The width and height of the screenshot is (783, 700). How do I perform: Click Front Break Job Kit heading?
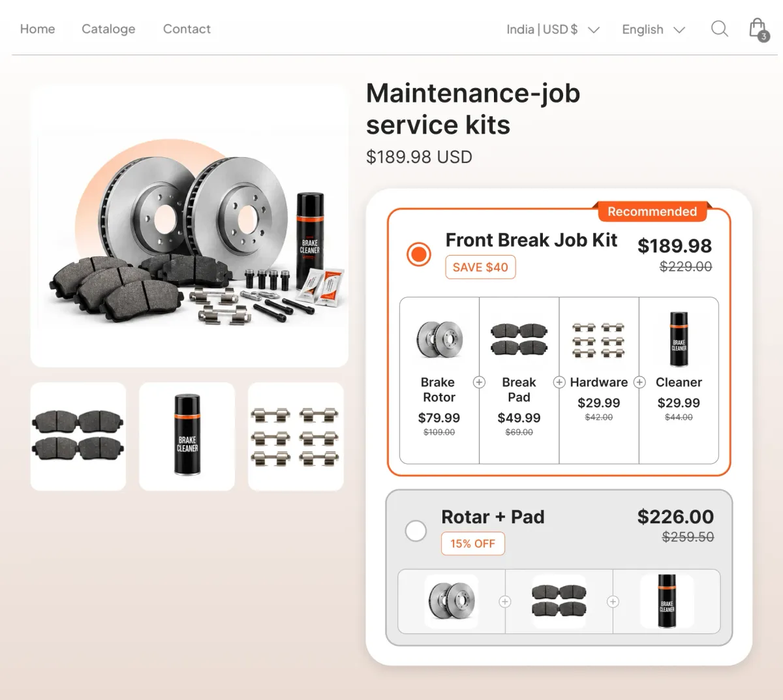pos(531,240)
